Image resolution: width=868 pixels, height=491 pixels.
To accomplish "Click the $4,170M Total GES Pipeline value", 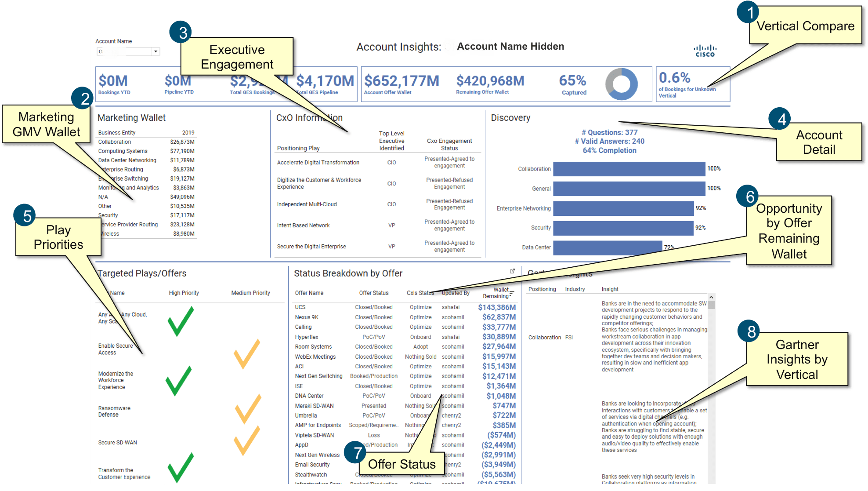I will tap(325, 81).
